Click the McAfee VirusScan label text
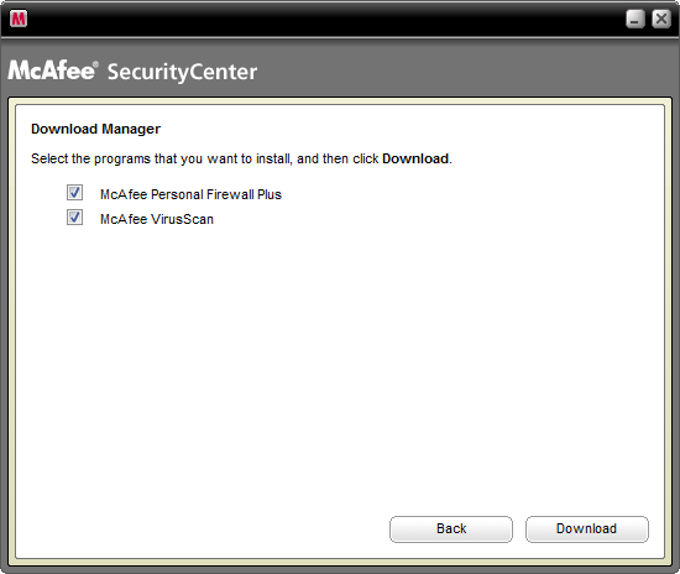Screen dimensions: 680x574 tap(156, 219)
